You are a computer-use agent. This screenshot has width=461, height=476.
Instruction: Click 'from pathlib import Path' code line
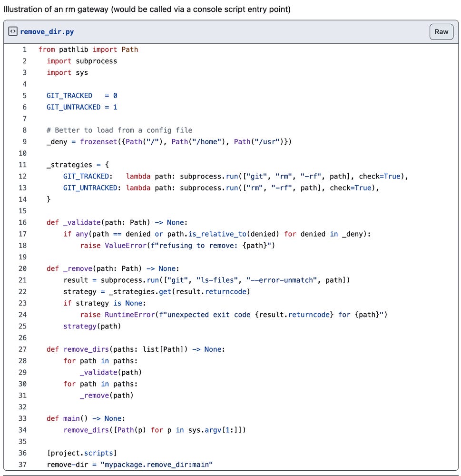[88, 50]
